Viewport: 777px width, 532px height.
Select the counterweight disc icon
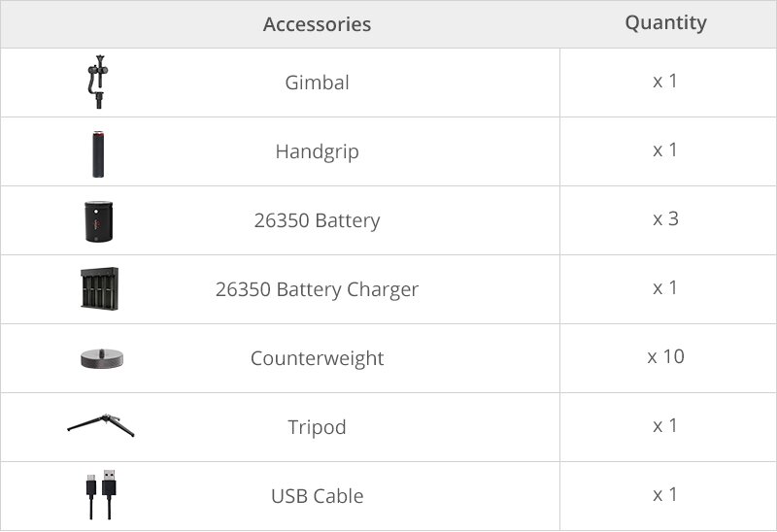pyautogui.click(x=102, y=358)
